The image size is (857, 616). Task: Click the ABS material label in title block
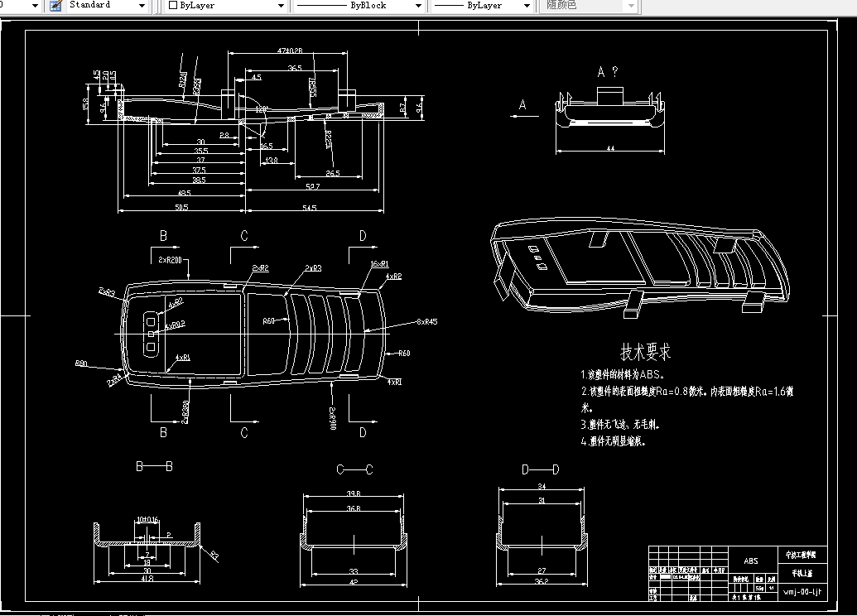[x=752, y=561]
